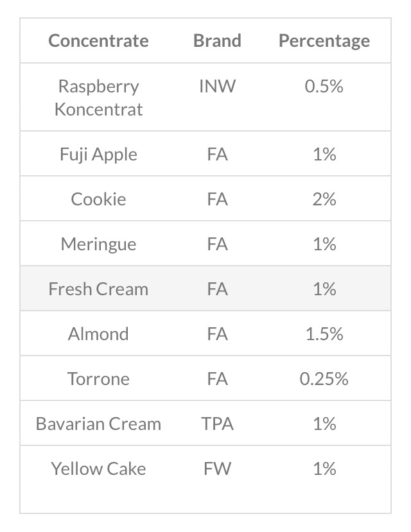Click the TPA brand cell
The width and height of the screenshot is (411, 532).
(x=217, y=424)
